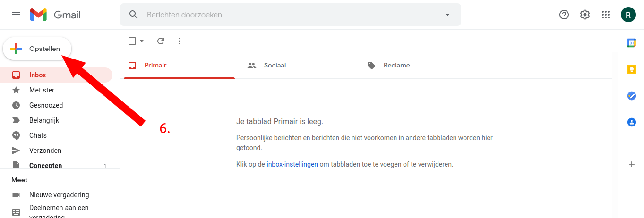Image resolution: width=644 pixels, height=218 pixels.
Task: Open Google Tasks in side panel
Action: [x=631, y=96]
